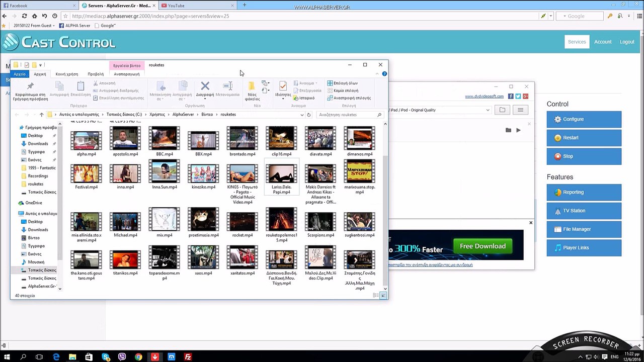The image size is (644, 362).
Task: Open roukετes folder in navigation pane
Action: coord(36,184)
